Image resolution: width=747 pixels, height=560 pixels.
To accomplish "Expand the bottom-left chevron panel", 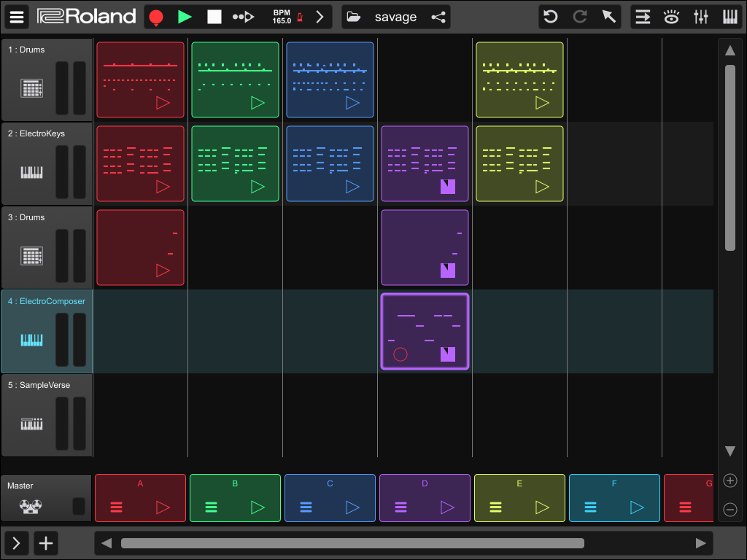I will (16, 542).
